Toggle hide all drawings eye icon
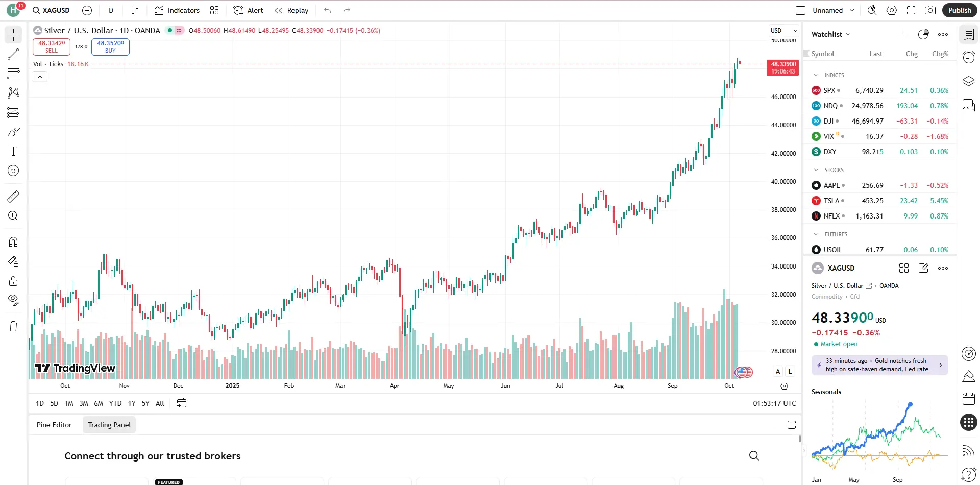The height and width of the screenshot is (485, 980). 13,300
